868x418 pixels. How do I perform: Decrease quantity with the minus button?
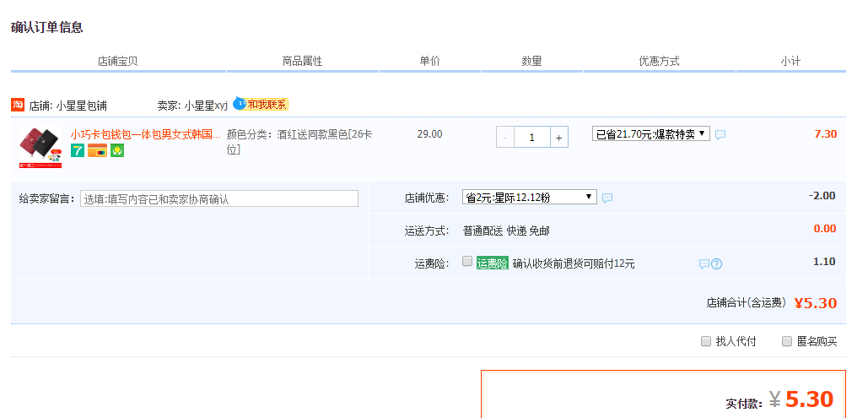tap(504, 138)
